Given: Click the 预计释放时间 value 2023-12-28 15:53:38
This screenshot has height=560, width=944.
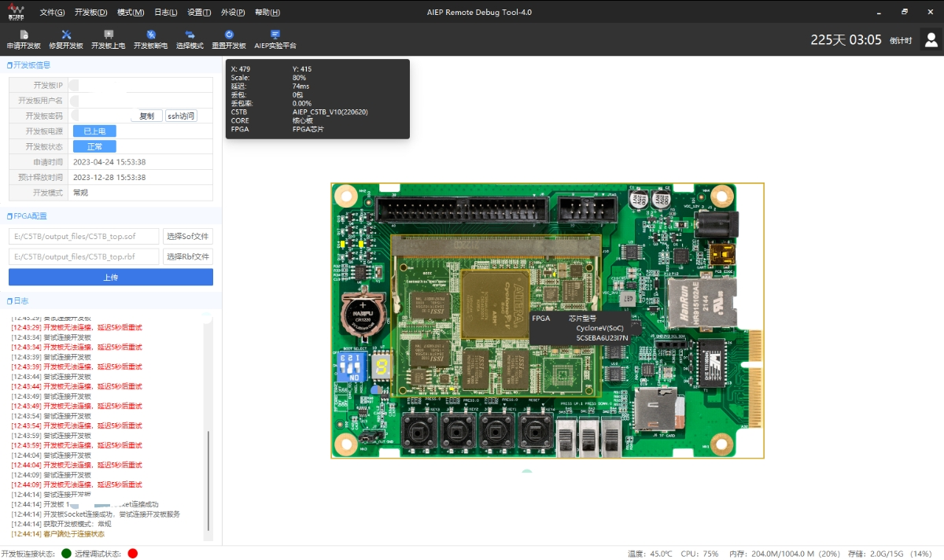Looking at the screenshot, I should click(109, 177).
